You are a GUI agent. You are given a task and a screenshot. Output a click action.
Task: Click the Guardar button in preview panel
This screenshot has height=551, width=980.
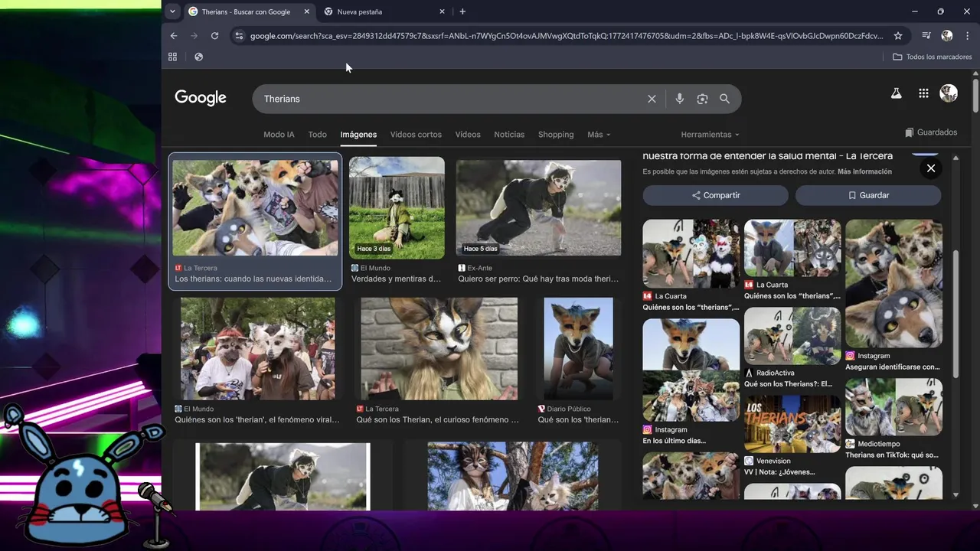click(868, 195)
